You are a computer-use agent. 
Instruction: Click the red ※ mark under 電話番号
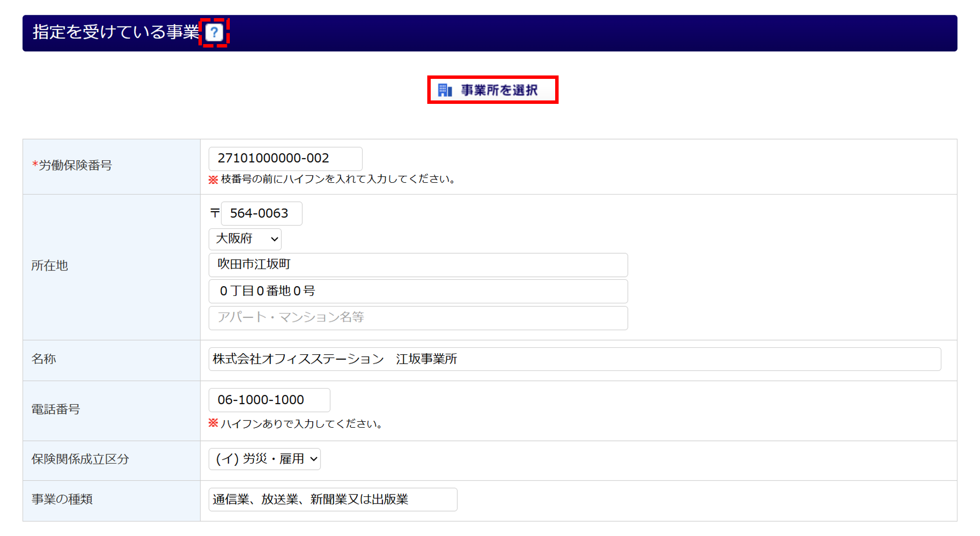point(213,423)
